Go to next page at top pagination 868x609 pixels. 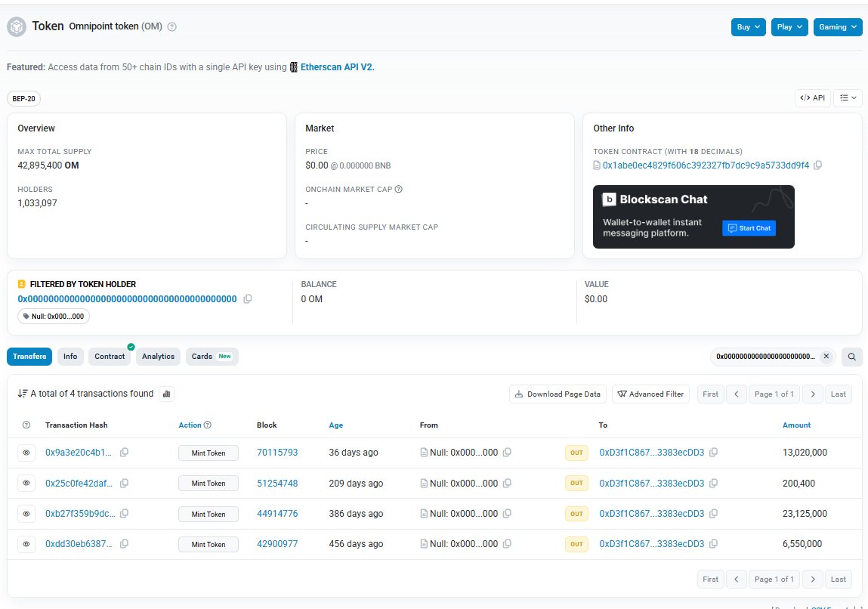tap(813, 394)
